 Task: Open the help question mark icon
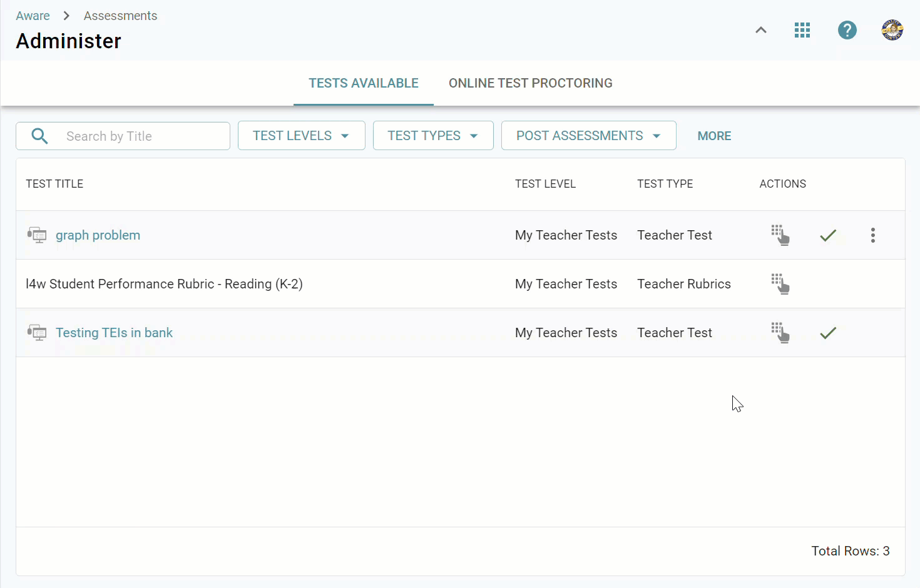click(x=847, y=30)
